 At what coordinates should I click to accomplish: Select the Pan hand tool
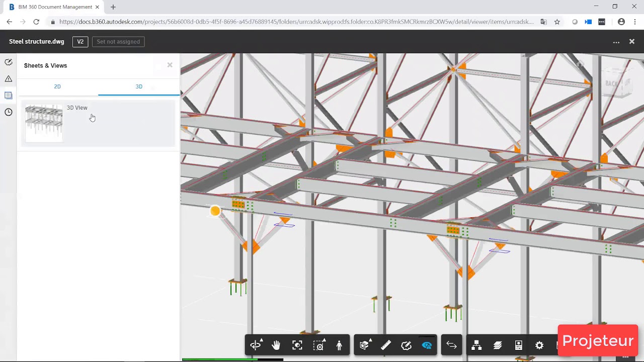[x=276, y=345]
